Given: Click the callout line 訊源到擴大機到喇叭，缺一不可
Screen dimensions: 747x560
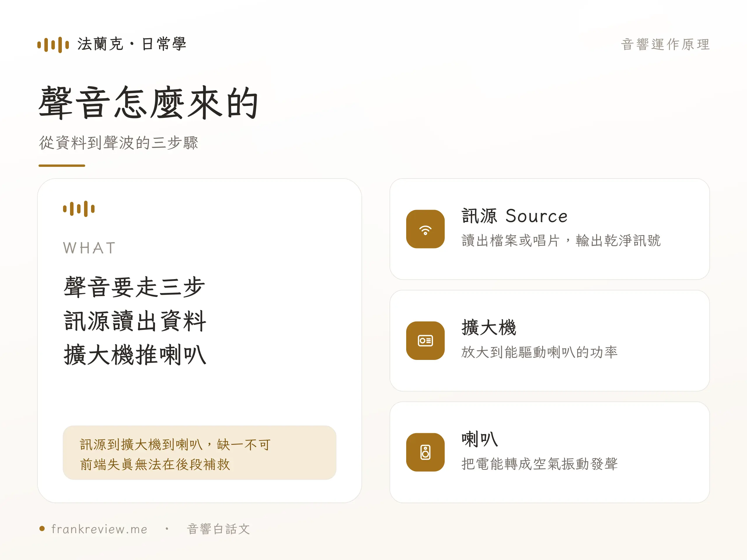Looking at the screenshot, I should (x=175, y=444).
